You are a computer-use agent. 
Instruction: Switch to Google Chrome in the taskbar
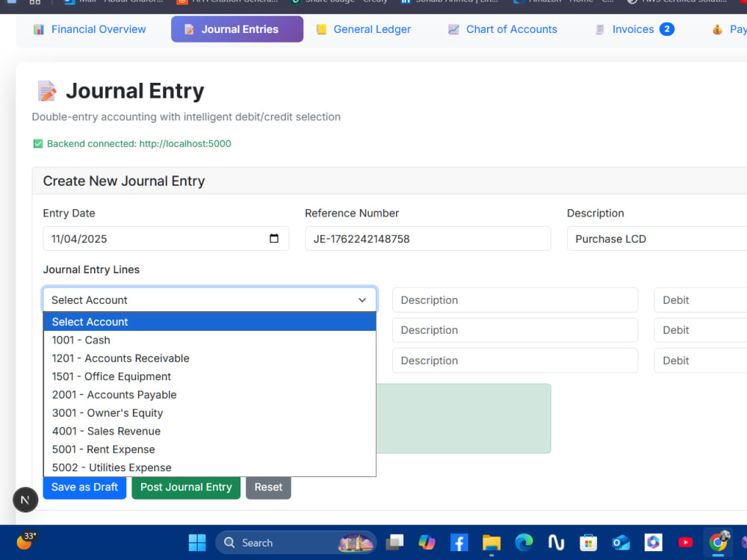tap(718, 542)
